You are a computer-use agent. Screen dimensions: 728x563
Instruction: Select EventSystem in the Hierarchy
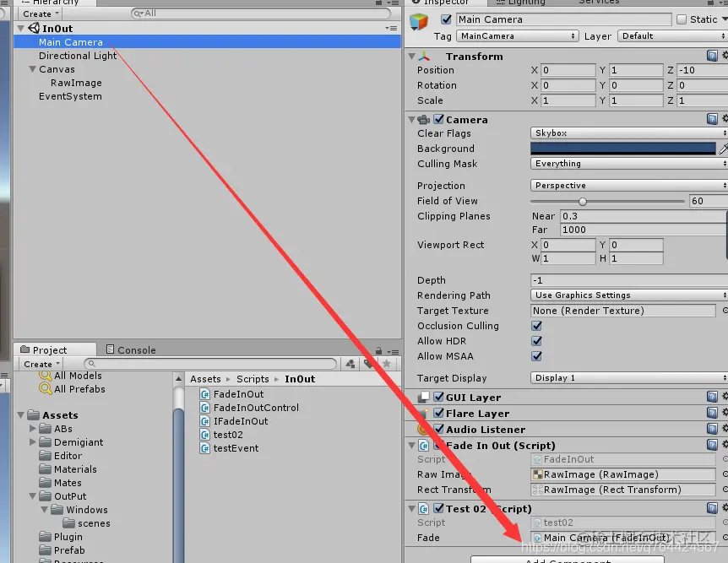(70, 96)
